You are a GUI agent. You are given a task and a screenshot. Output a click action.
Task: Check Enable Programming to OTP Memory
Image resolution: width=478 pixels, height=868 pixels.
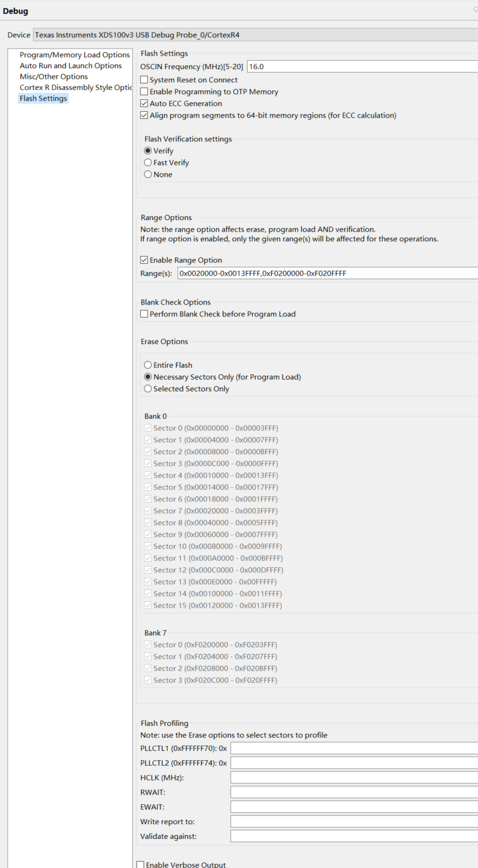144,92
